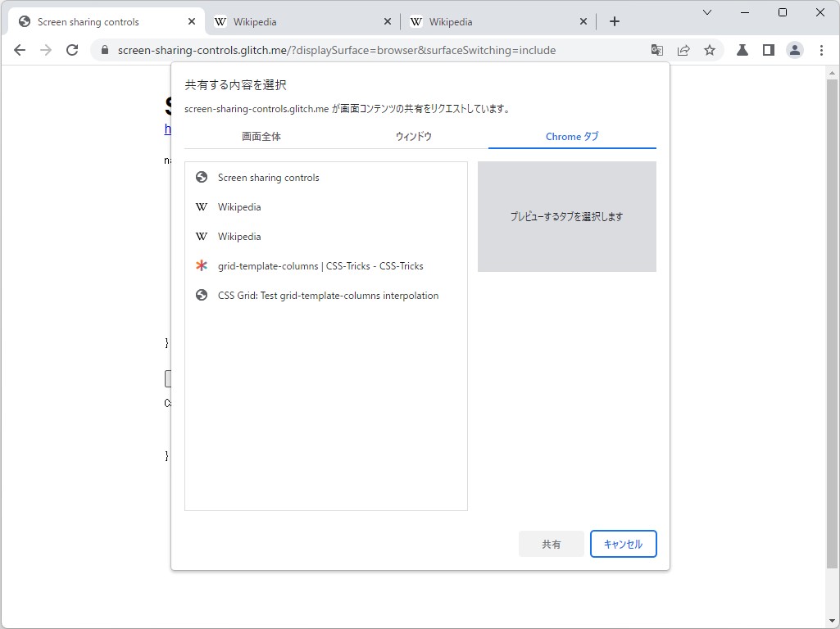Open the tab search chevron
The height and width of the screenshot is (629, 840).
tap(707, 15)
